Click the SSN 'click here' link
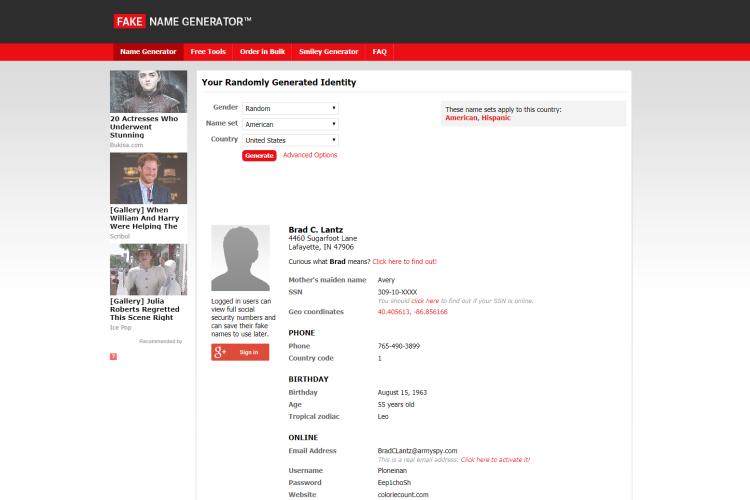Viewport: 750px width, 500px height. point(425,301)
